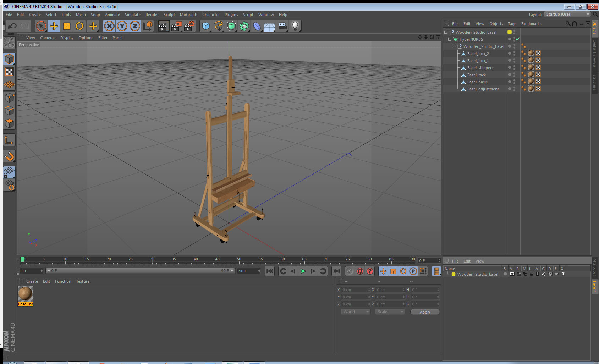The image size is (599, 364).
Task: Click the Undo arrow icon
Action: pos(12,26)
